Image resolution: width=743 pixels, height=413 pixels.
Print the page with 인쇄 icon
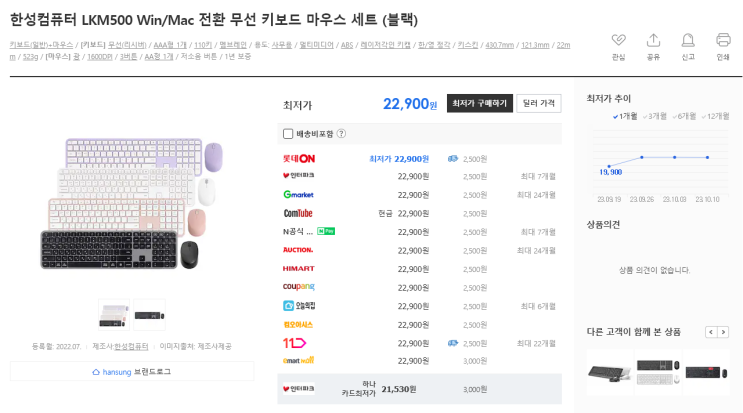723,40
